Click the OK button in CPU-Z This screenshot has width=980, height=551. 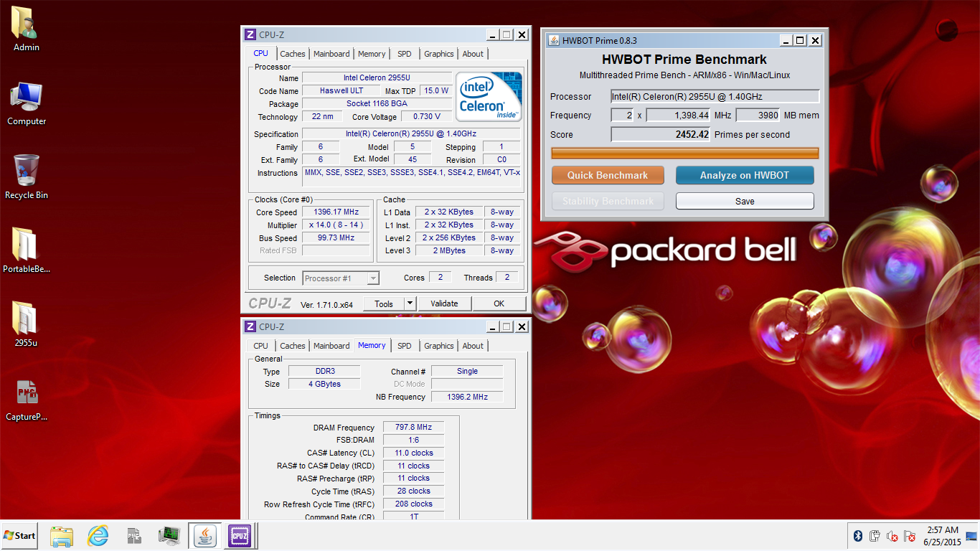499,303
